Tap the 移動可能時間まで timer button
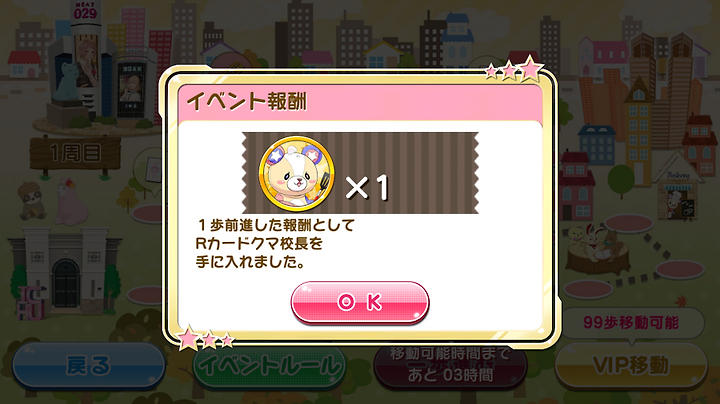This screenshot has width=720, height=404. [450, 366]
